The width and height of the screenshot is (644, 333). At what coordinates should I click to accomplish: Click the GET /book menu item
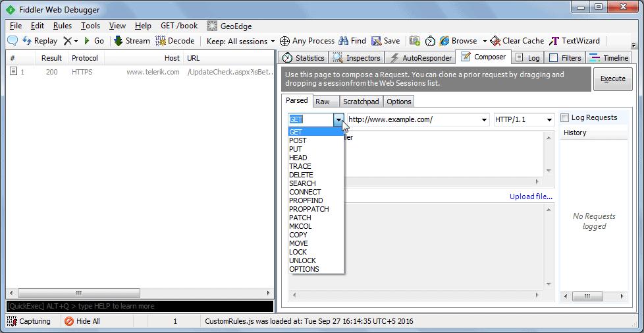tap(179, 26)
